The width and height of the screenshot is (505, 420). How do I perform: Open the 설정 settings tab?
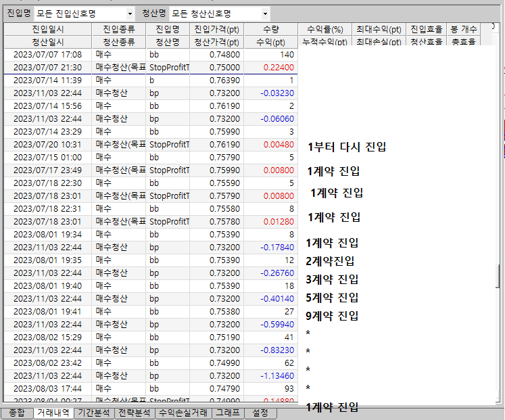(260, 412)
